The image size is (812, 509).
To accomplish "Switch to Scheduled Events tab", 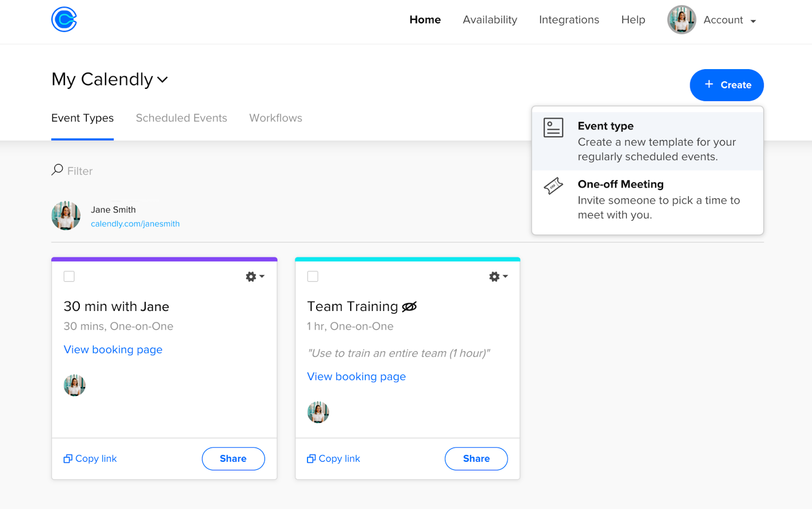I will (181, 118).
